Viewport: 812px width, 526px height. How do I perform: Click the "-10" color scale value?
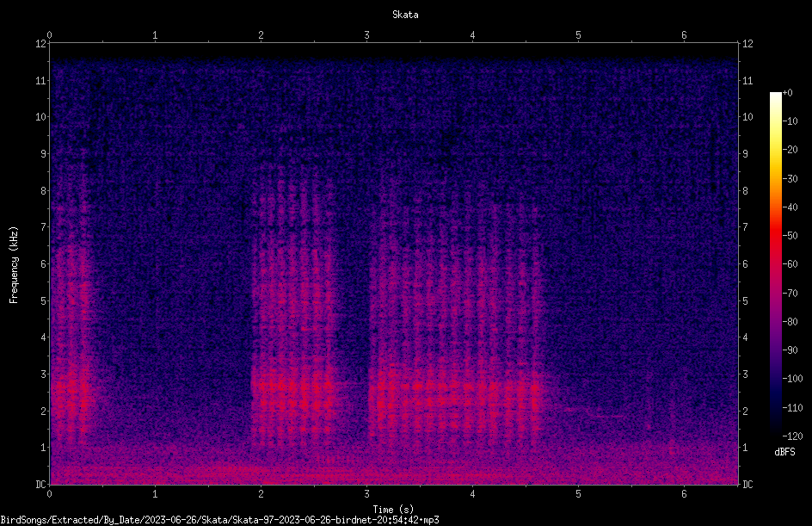pyautogui.click(x=790, y=121)
